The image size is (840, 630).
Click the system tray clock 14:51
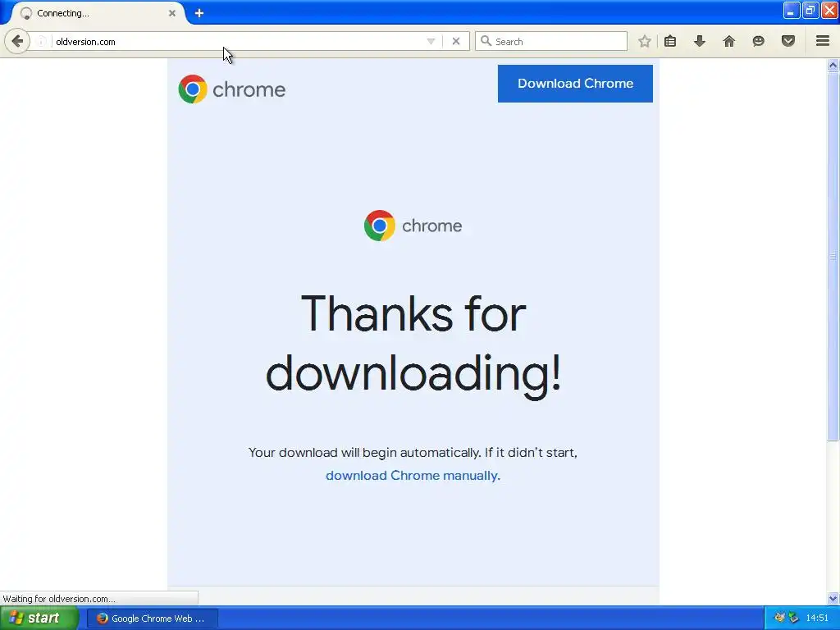pos(817,618)
